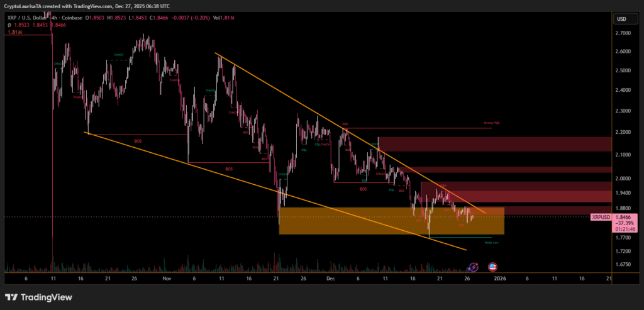Select the XRPUSD symbol price label
The width and height of the screenshot is (644, 310).
point(601,217)
